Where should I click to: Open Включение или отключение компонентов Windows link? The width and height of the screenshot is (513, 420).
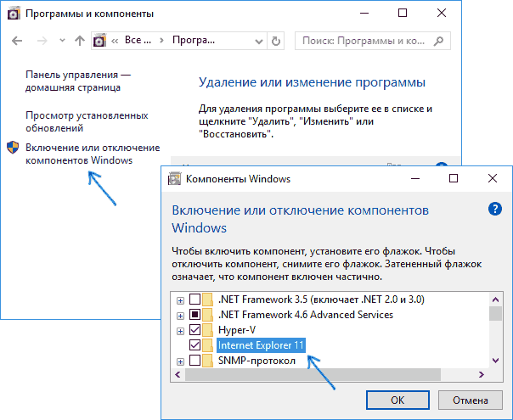93,154
